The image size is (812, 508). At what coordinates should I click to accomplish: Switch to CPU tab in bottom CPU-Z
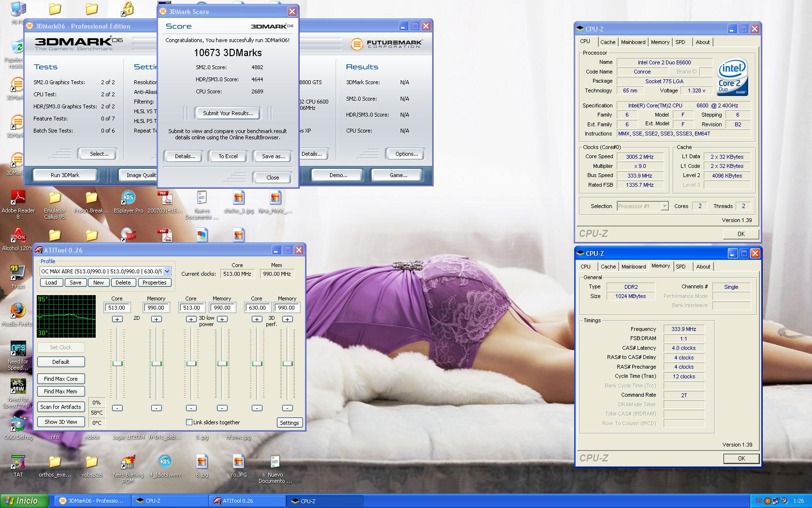pyautogui.click(x=585, y=267)
